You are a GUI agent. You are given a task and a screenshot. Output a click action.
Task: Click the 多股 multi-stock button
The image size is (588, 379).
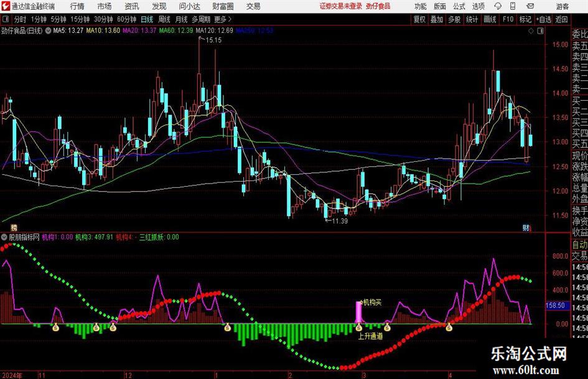tap(454, 19)
